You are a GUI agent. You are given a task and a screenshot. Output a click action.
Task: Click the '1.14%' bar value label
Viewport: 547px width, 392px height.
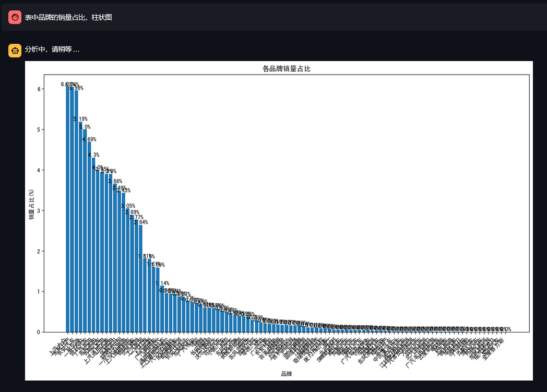tap(162, 283)
